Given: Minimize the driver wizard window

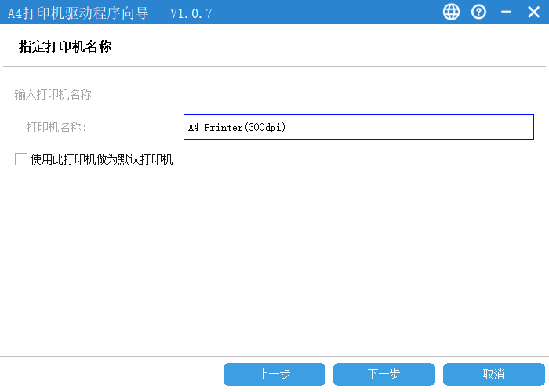Looking at the screenshot, I should [x=506, y=13].
